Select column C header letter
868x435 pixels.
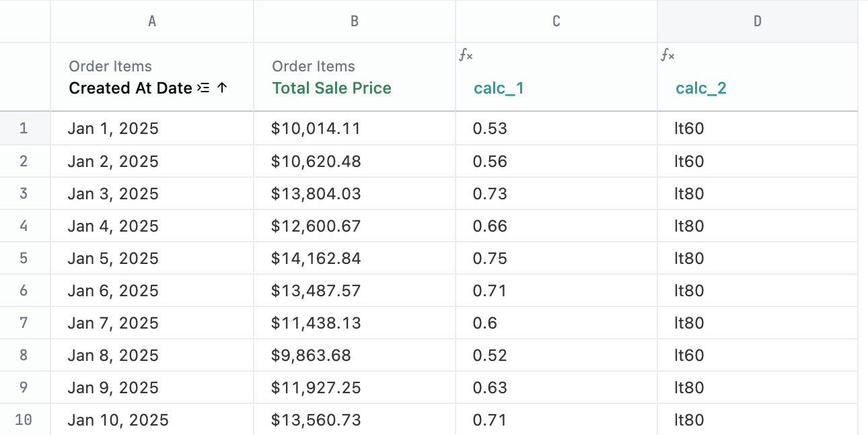(x=556, y=22)
